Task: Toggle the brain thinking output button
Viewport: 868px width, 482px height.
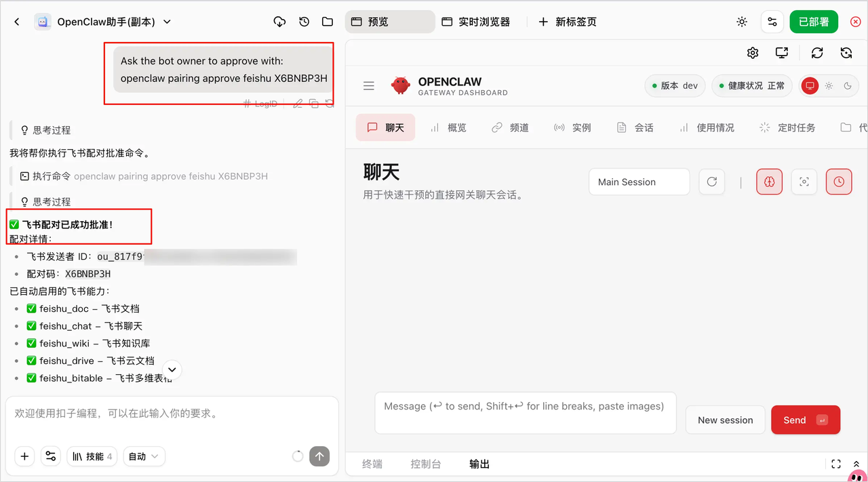Action: [x=769, y=182]
